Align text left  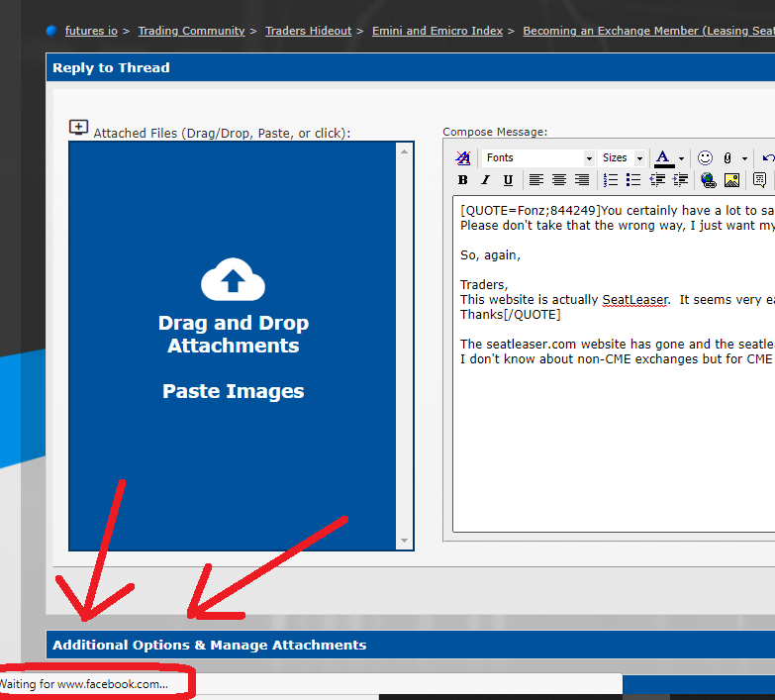(x=536, y=180)
